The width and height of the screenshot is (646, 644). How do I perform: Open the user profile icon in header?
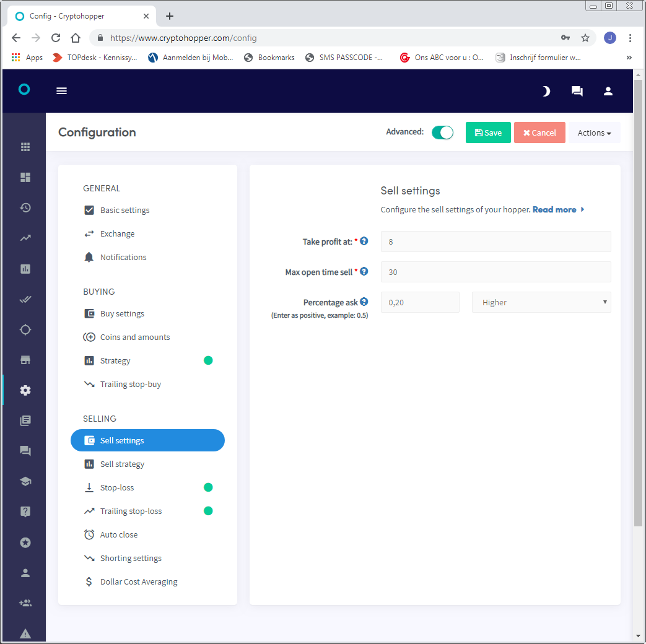tap(608, 91)
